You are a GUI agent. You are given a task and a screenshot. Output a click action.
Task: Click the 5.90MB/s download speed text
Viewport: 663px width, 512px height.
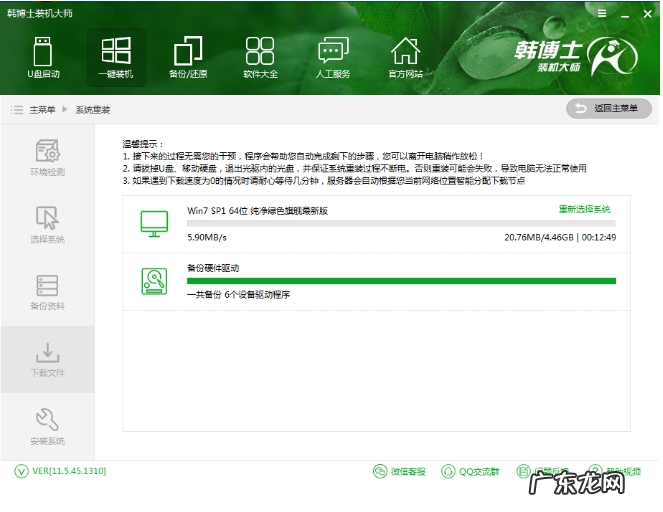coord(207,238)
